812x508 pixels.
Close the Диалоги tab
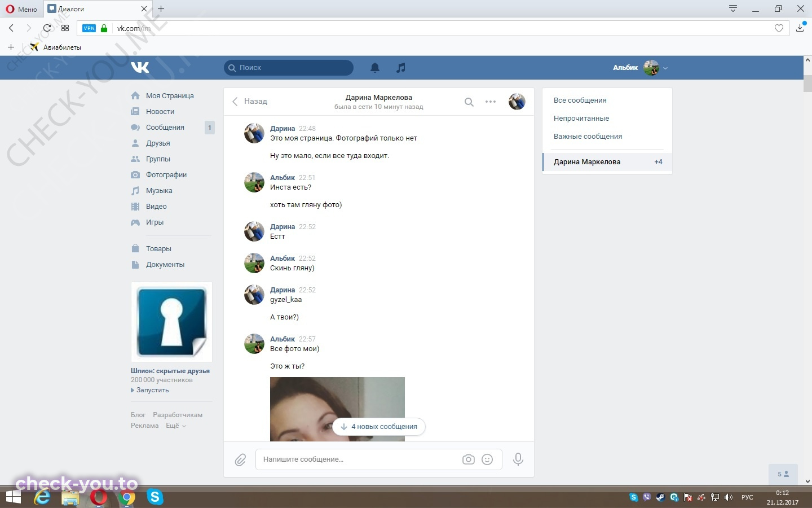click(144, 9)
